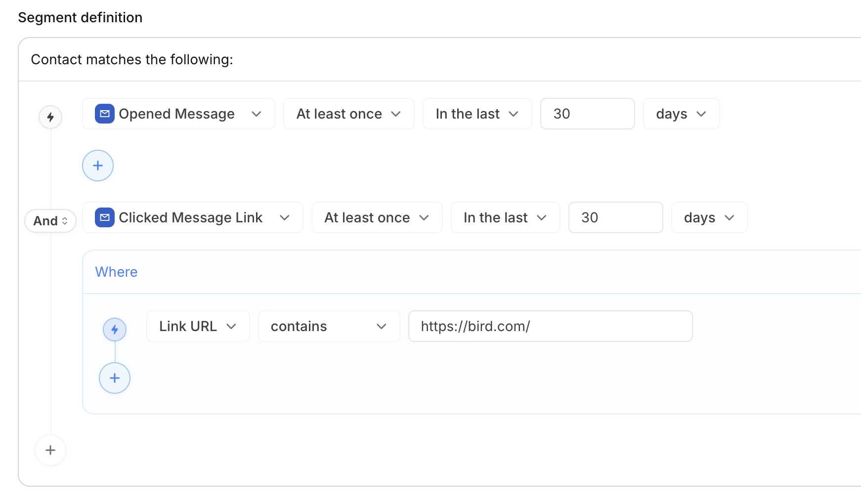Open the Link URL property dropdown

pos(198,326)
